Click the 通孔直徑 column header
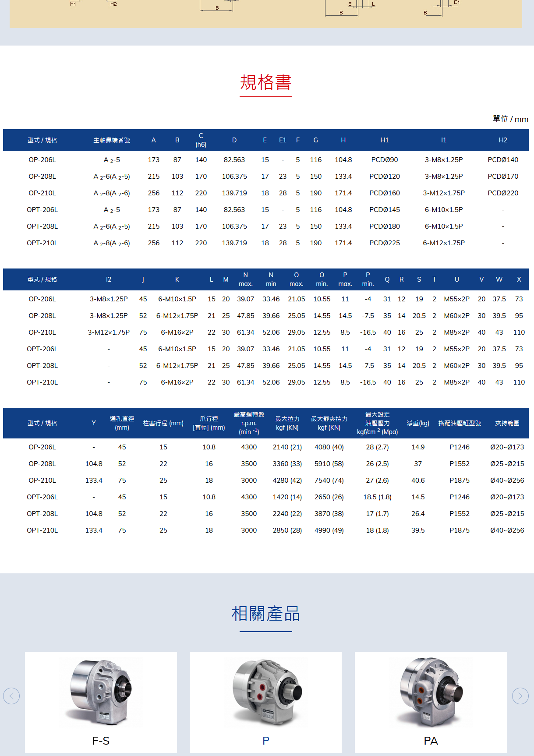This screenshot has width=534, height=756. [x=122, y=423]
